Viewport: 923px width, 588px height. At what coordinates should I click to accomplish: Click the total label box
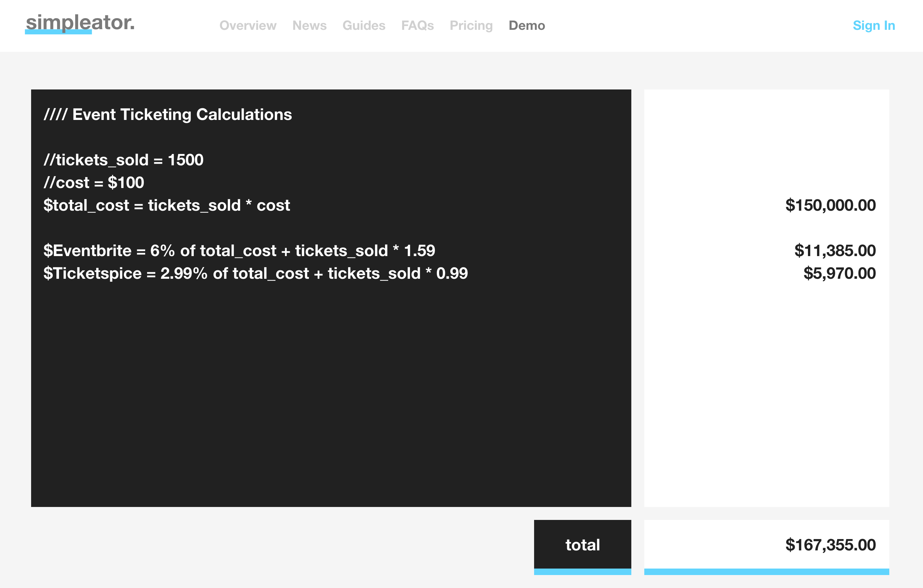coord(582,545)
